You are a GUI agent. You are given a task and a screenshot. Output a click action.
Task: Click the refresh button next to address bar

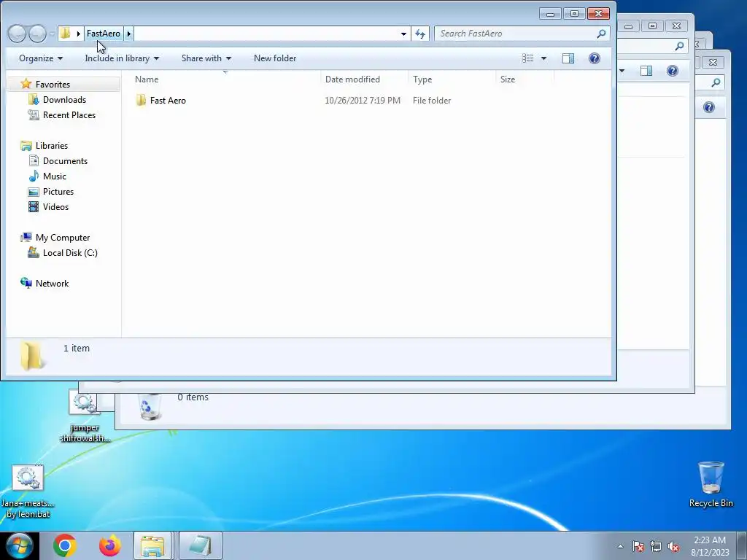coord(420,34)
